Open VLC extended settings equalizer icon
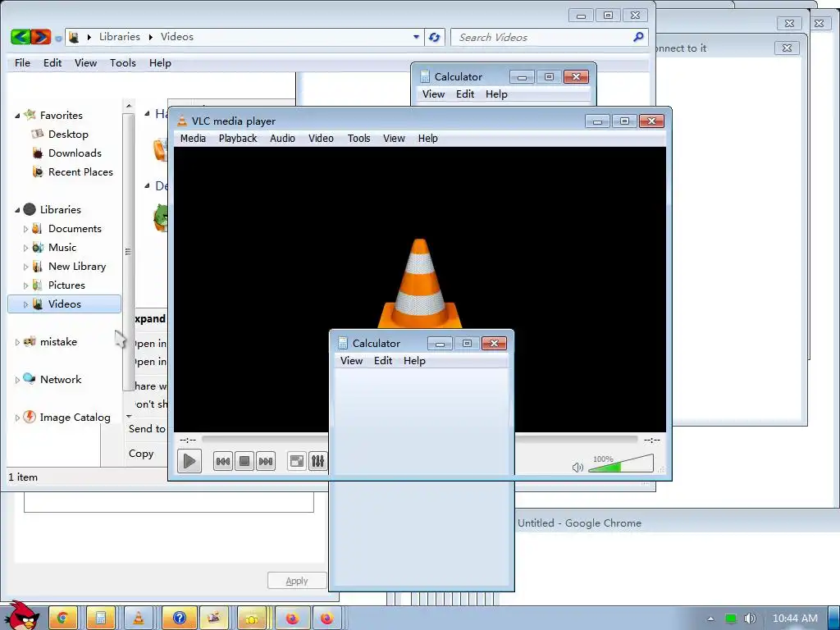Image resolution: width=840 pixels, height=630 pixels. 317,461
